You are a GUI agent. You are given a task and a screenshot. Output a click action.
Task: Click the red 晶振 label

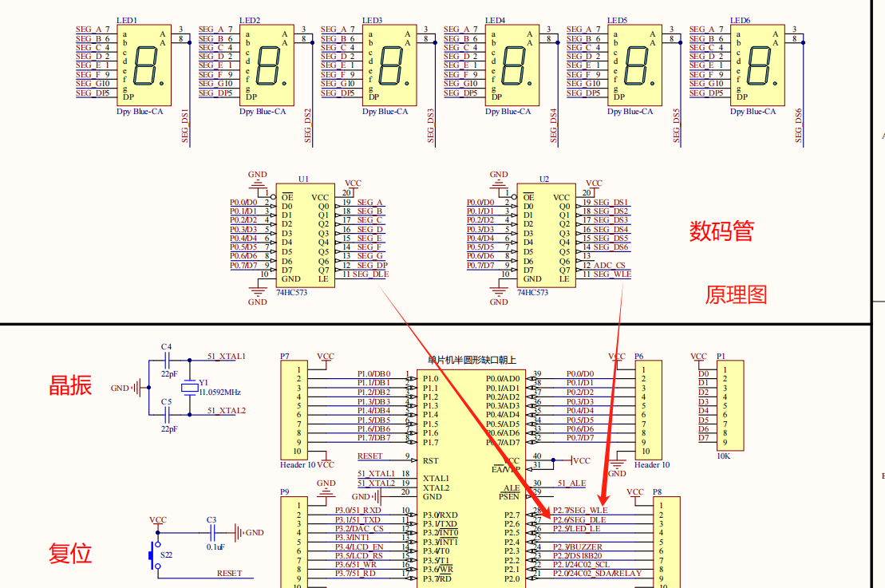[x=71, y=385]
